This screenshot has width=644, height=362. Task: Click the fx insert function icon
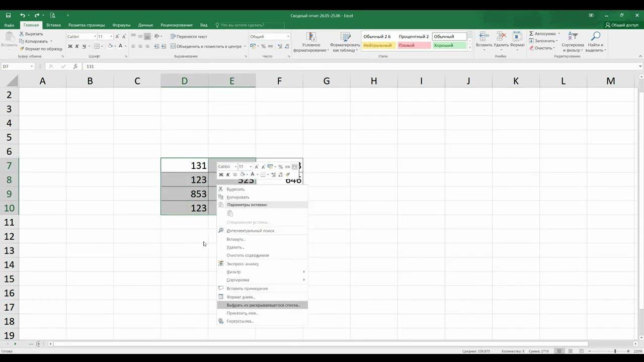pos(75,66)
